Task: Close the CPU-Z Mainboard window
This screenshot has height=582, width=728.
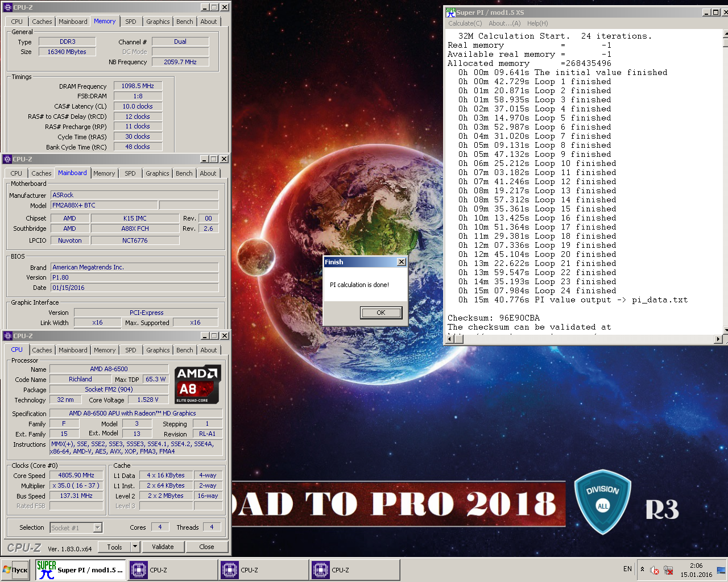Action: 224,159
